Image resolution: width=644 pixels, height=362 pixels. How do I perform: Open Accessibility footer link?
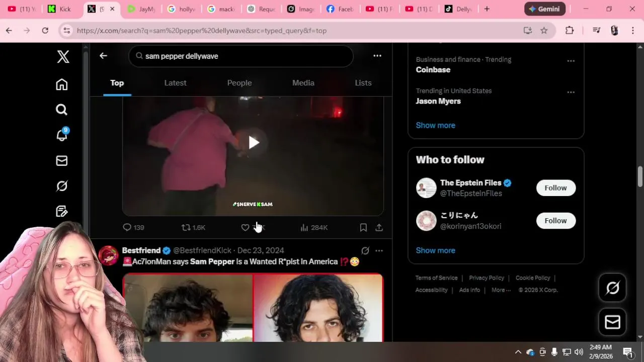coord(431,290)
